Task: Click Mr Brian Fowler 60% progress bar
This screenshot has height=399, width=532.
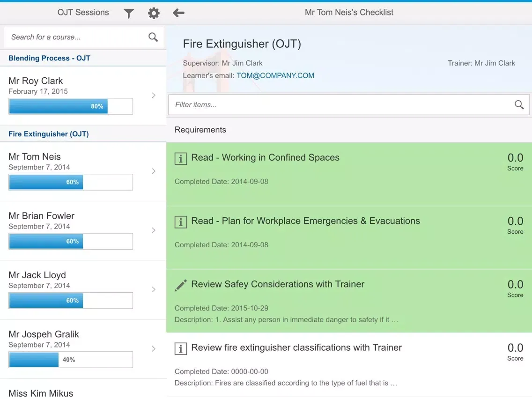Action: point(71,241)
